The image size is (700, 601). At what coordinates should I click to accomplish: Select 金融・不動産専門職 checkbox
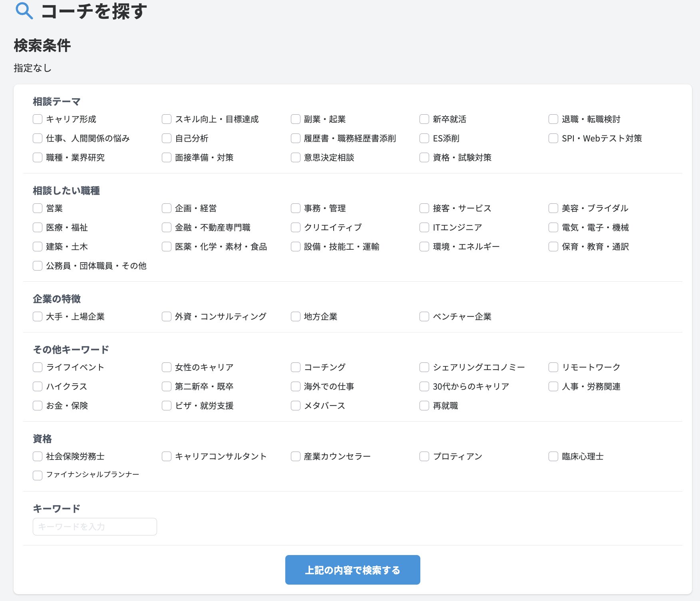(x=167, y=227)
